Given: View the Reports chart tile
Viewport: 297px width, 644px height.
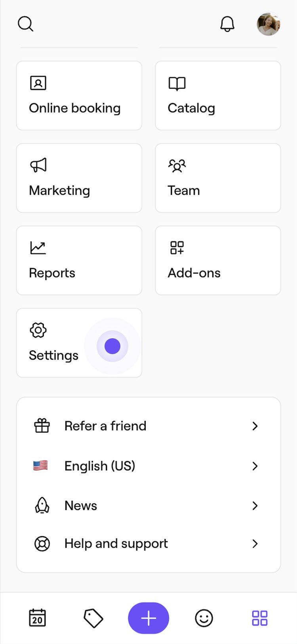Looking at the screenshot, I should (x=79, y=261).
